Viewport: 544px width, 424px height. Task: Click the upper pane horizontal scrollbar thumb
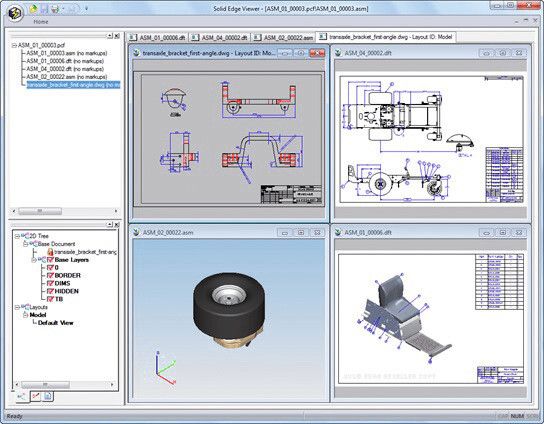(x=40, y=211)
